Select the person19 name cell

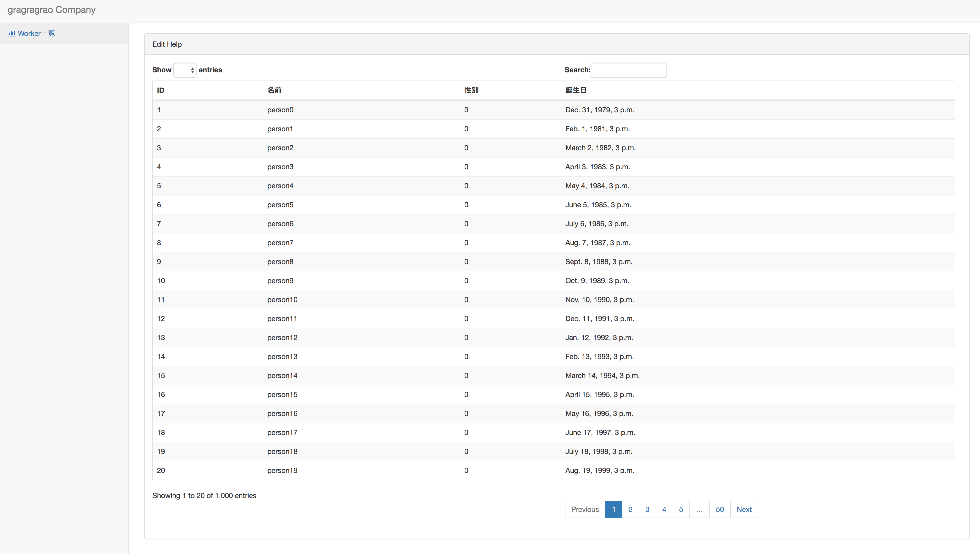coord(361,471)
